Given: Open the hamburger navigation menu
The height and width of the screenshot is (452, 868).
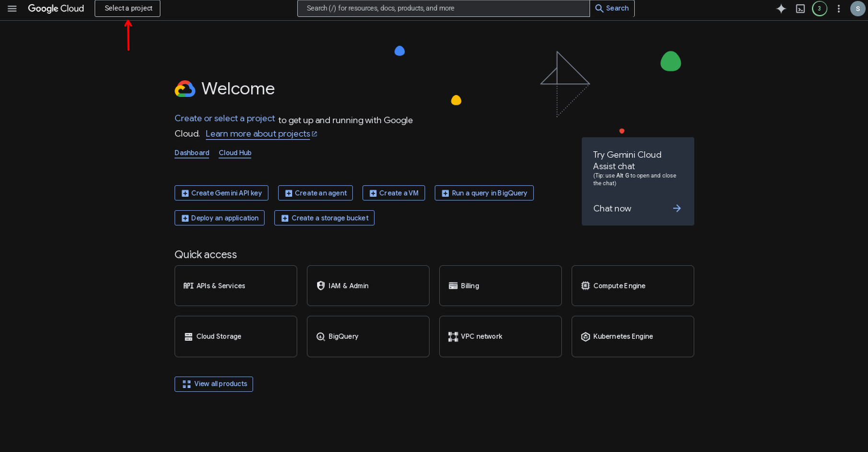Looking at the screenshot, I should click(x=12, y=9).
